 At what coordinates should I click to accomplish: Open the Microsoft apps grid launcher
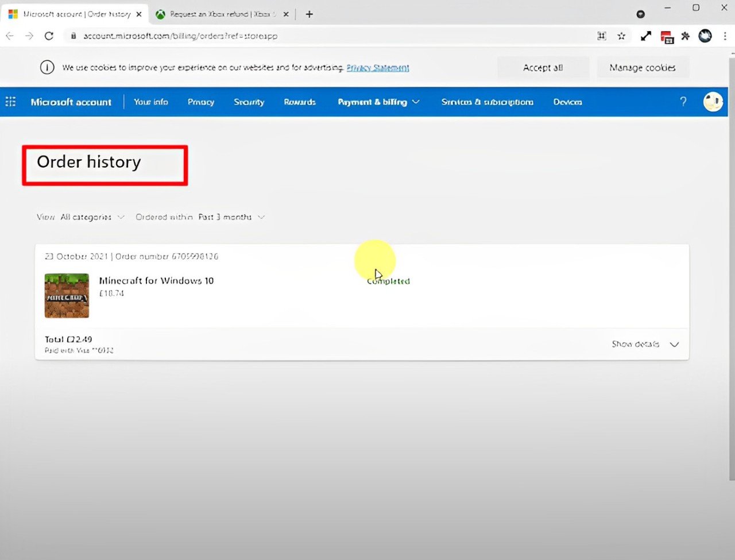point(10,102)
